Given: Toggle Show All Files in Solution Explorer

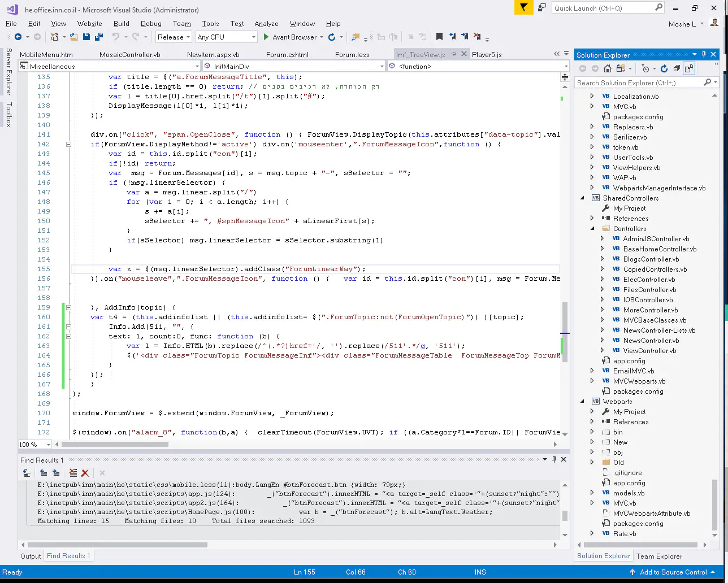Looking at the screenshot, I should pyautogui.click(x=688, y=69).
